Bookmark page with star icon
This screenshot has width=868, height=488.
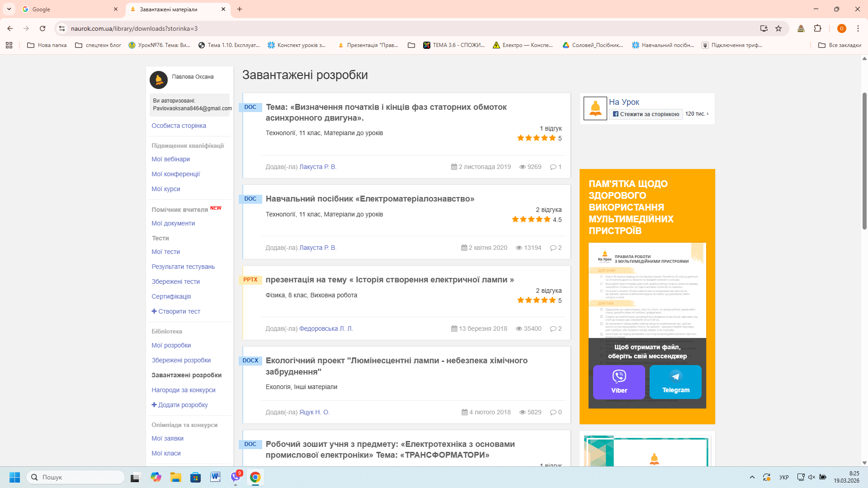click(778, 28)
